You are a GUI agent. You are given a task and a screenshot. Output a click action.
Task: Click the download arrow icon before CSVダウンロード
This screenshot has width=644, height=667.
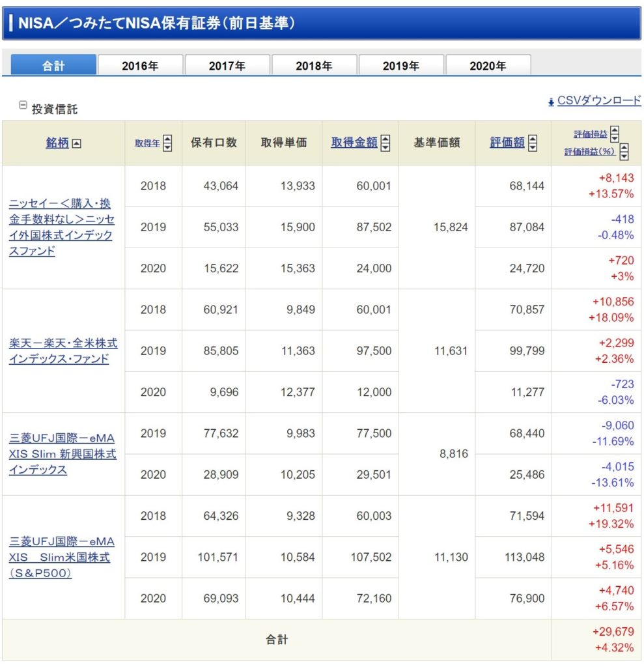(551, 102)
